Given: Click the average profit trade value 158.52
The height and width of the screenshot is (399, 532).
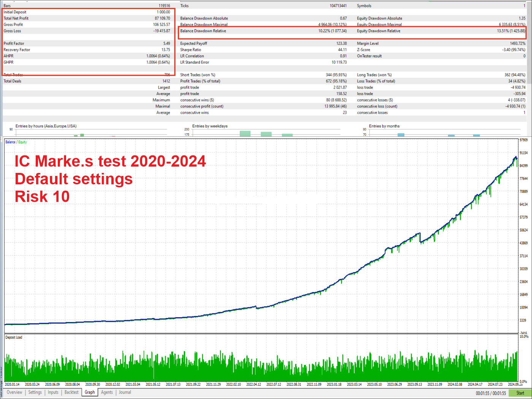Looking at the screenshot, I should pos(341,93).
